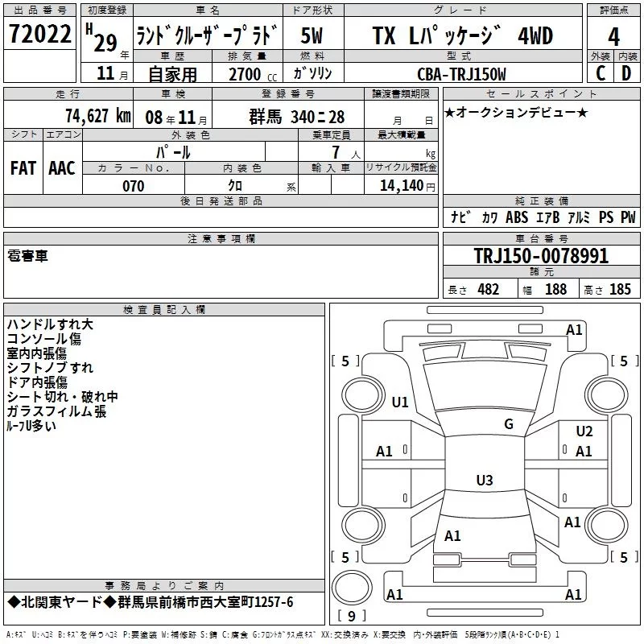
Task: Click the height value 185
Action: click(620, 289)
